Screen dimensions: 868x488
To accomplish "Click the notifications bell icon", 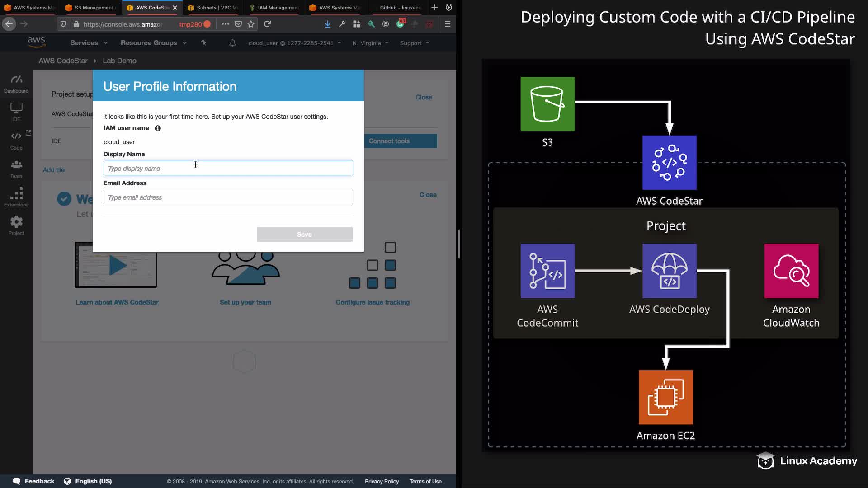I will coord(232,43).
